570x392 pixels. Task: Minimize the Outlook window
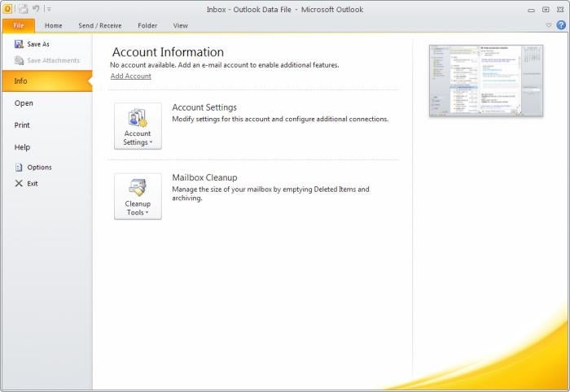(531, 10)
